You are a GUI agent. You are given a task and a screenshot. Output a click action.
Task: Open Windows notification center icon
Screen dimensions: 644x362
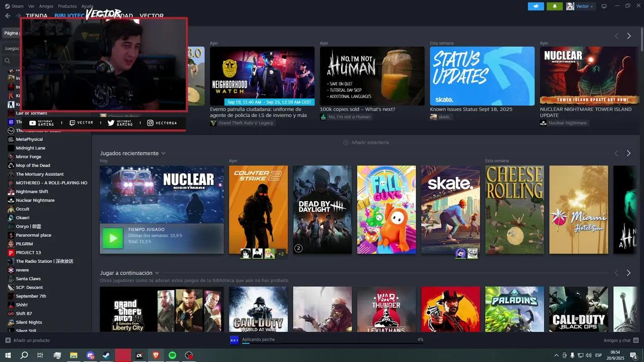click(x=633, y=355)
